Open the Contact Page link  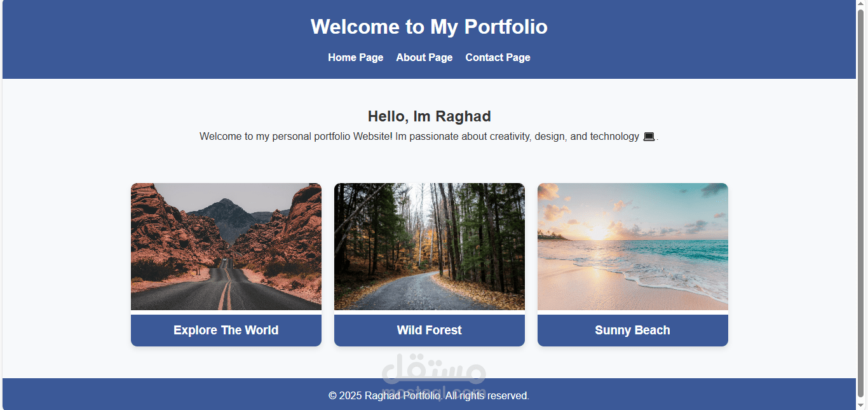498,57
